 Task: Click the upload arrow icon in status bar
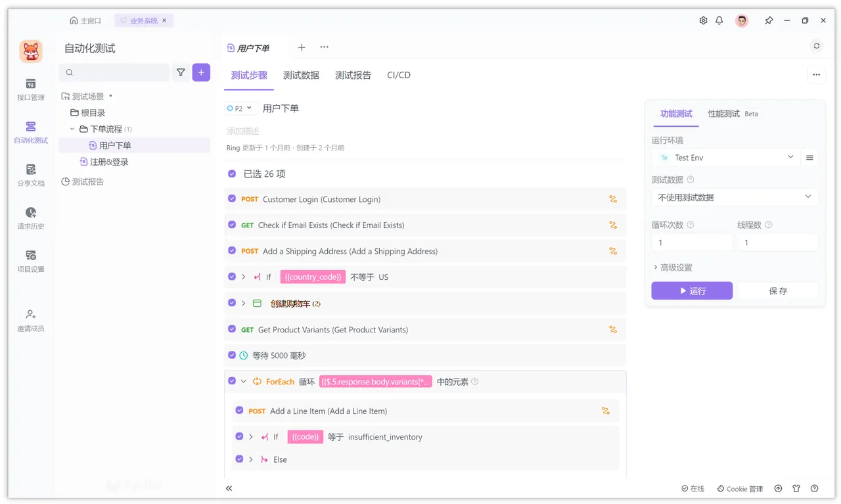tap(778, 488)
